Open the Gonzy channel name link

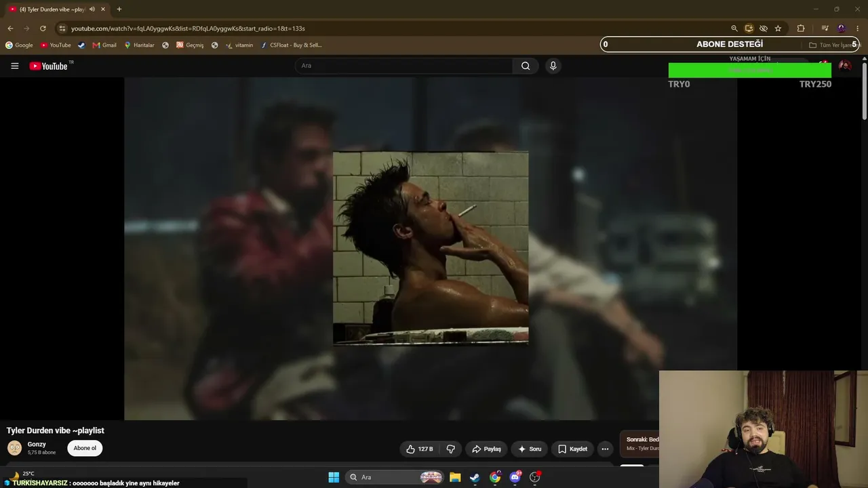[x=37, y=445]
